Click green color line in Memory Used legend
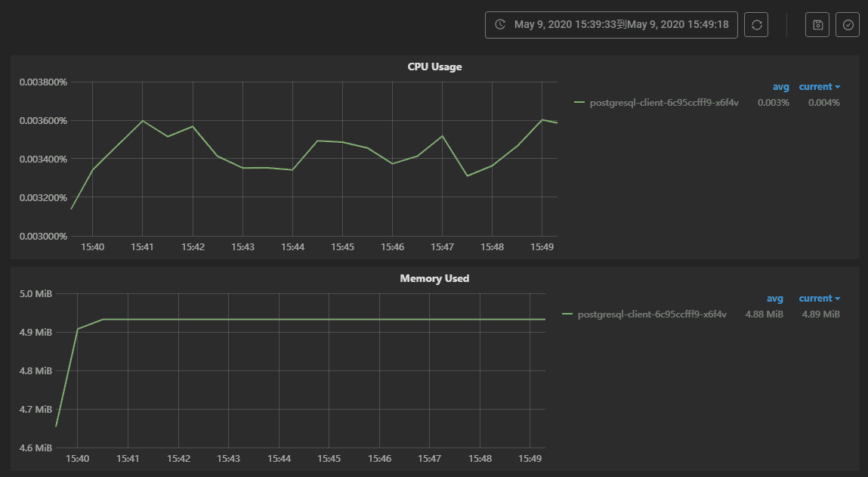The width and height of the screenshot is (868, 477). point(567,314)
